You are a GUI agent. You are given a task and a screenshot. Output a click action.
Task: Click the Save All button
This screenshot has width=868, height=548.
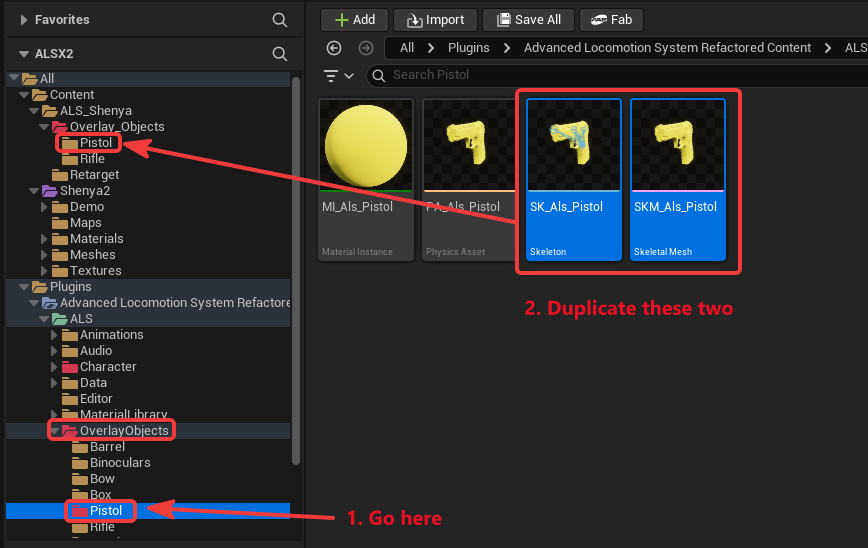pos(528,20)
